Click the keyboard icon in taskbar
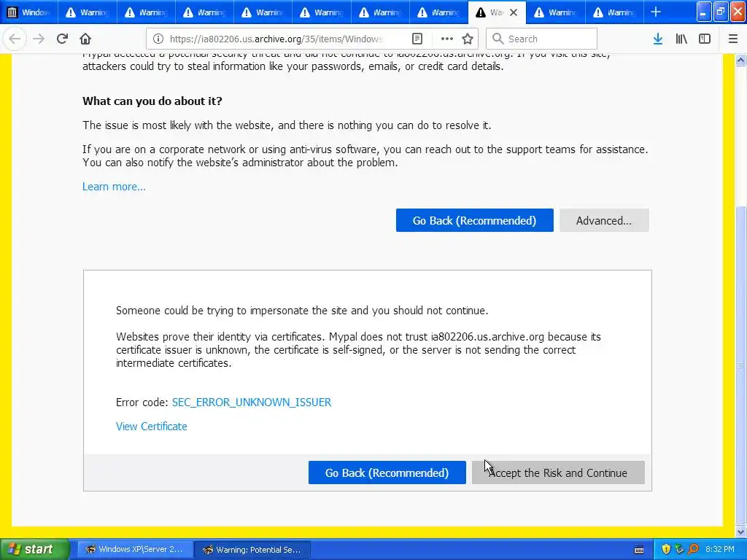This screenshot has height=560, width=747. click(x=639, y=550)
